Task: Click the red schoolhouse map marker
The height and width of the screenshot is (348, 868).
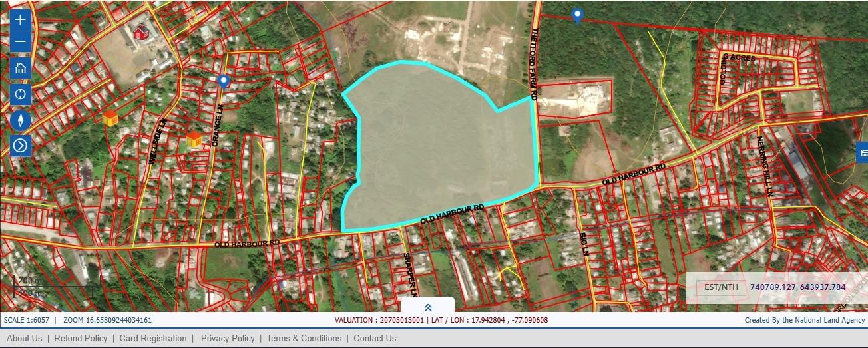Action: [141, 31]
